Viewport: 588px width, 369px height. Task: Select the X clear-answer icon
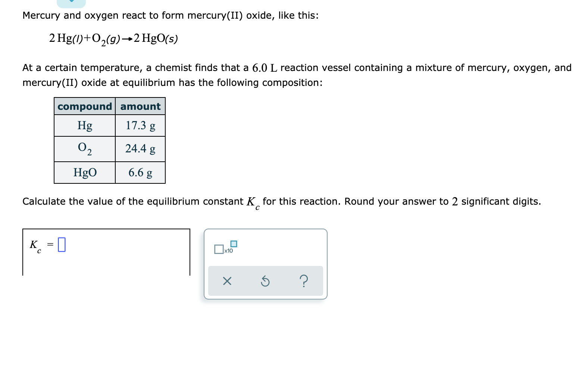click(x=228, y=281)
